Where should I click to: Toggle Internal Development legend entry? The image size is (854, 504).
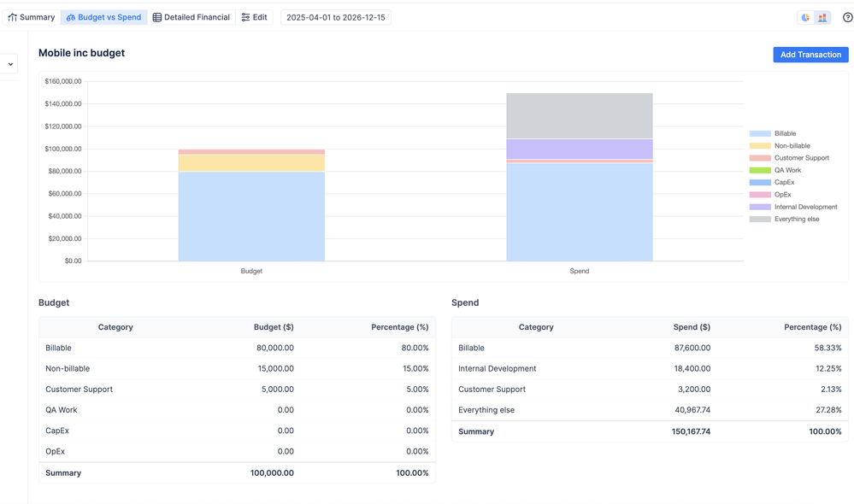pyautogui.click(x=793, y=207)
